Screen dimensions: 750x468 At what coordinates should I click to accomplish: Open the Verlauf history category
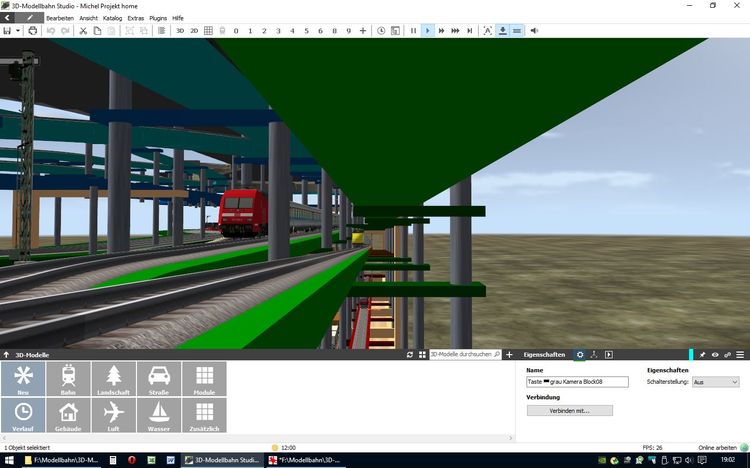click(23, 415)
